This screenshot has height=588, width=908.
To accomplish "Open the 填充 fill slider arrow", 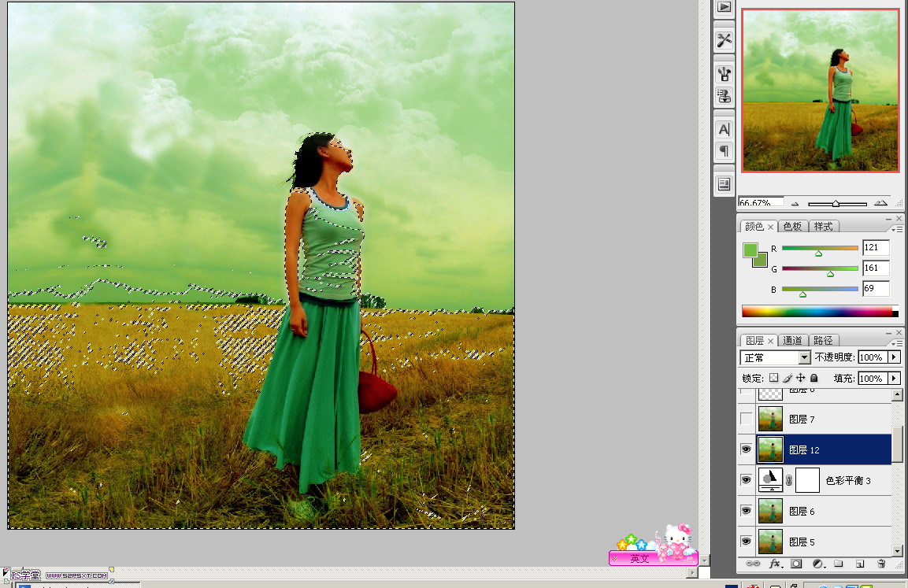I will [895, 378].
